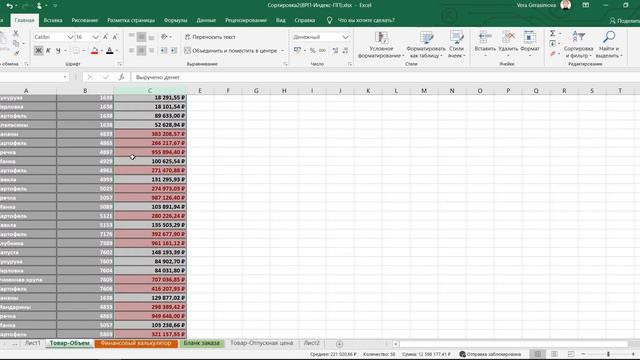This screenshot has height=360, width=640.
Task: Apply percent style format
Action: coord(312,51)
